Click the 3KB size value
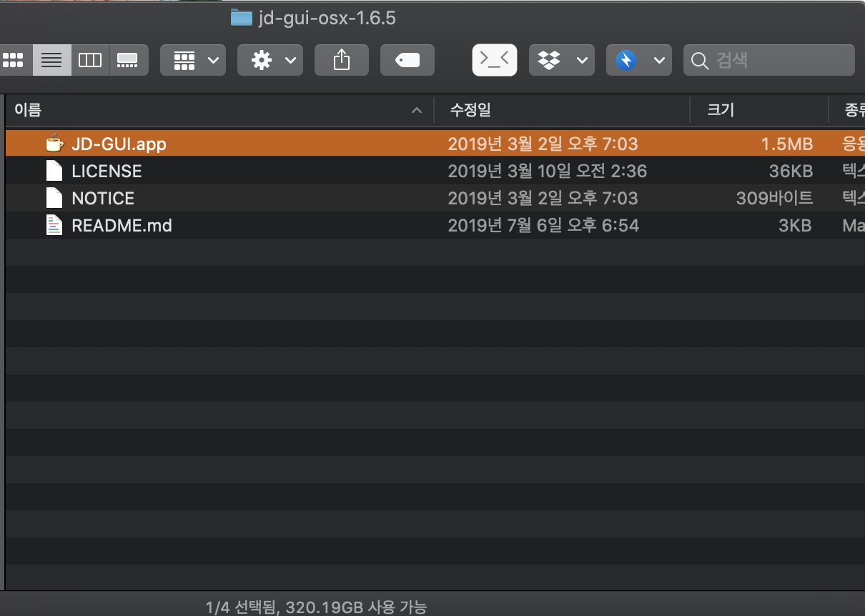 click(795, 226)
